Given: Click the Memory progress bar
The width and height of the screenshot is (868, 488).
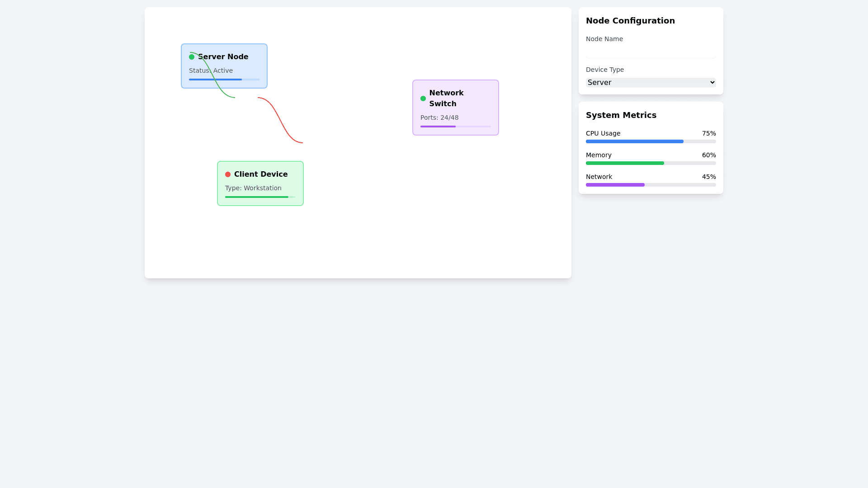Looking at the screenshot, I should pos(651,163).
